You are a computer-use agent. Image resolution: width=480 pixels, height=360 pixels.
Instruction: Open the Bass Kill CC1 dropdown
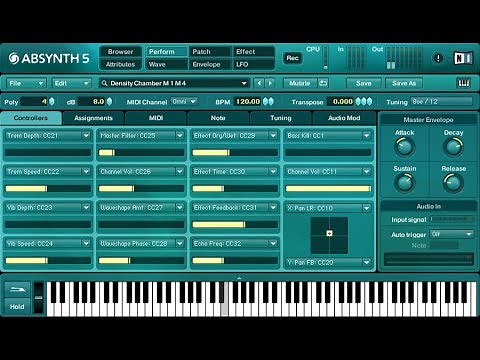(366, 136)
